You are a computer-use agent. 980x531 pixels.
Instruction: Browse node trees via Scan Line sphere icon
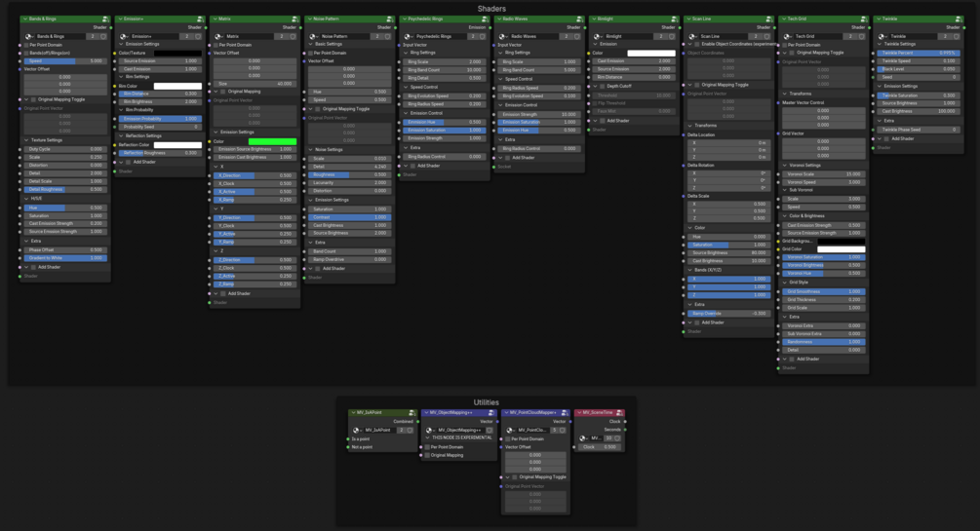click(x=693, y=36)
